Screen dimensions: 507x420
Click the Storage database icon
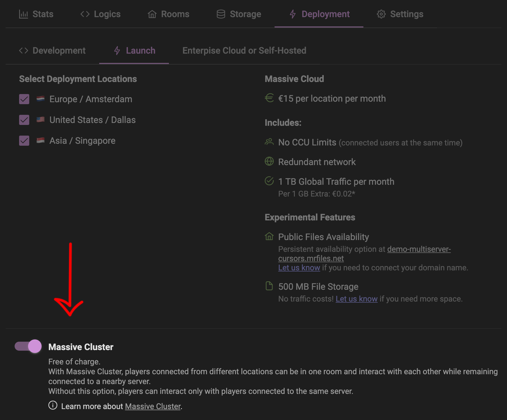click(221, 14)
